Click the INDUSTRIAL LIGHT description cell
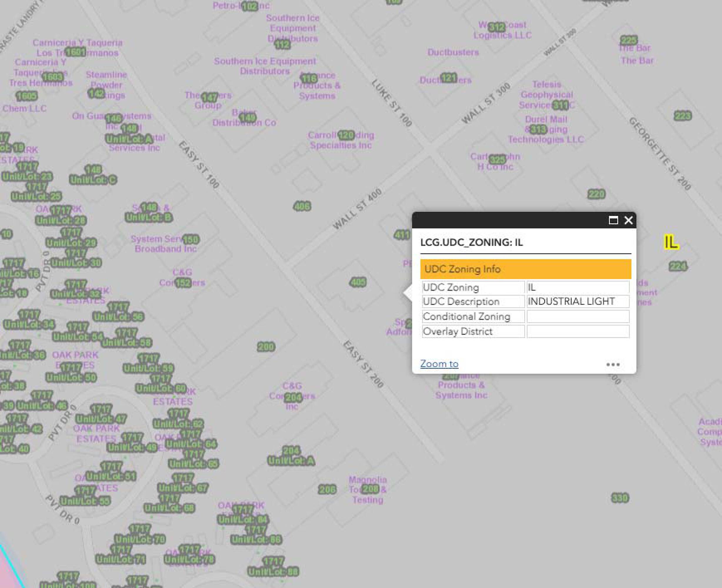 coord(578,301)
